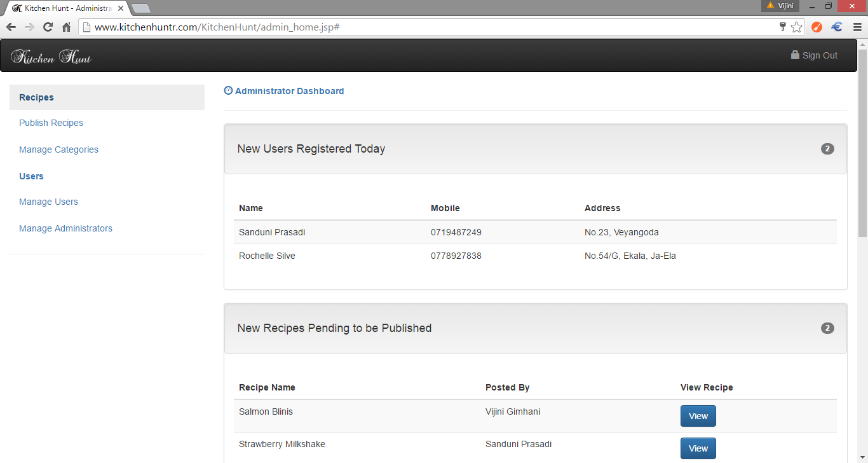Screen dimensions: 868x463
Task: Open the Chrome hamburger menu
Action: click(858, 27)
